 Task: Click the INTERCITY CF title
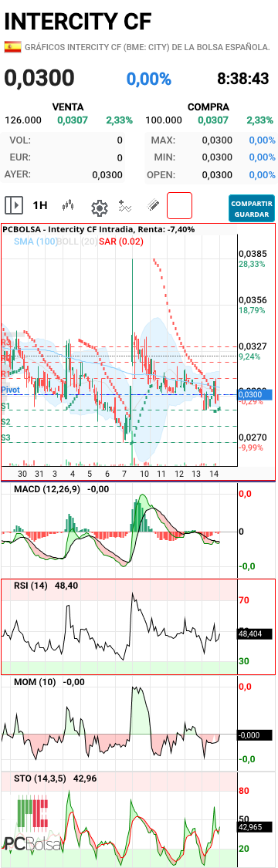[78, 21]
